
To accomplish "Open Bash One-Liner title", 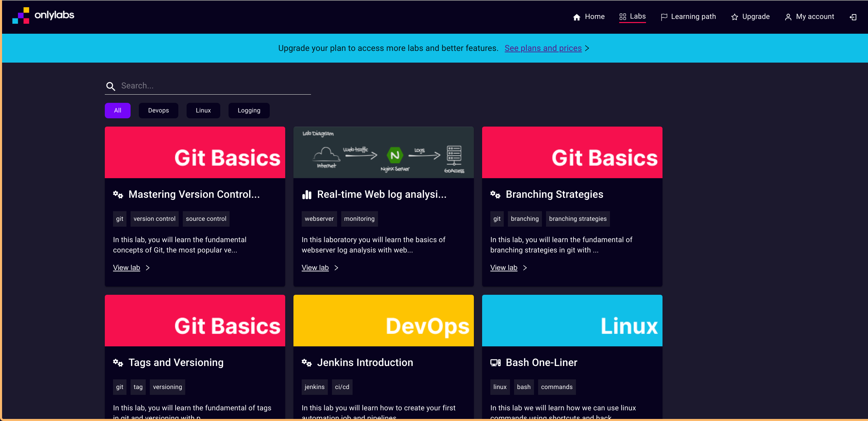I will [542, 363].
